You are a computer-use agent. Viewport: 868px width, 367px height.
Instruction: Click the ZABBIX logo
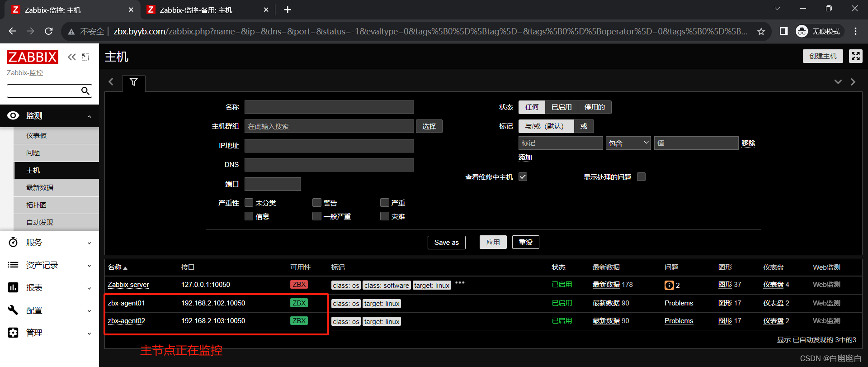click(33, 57)
